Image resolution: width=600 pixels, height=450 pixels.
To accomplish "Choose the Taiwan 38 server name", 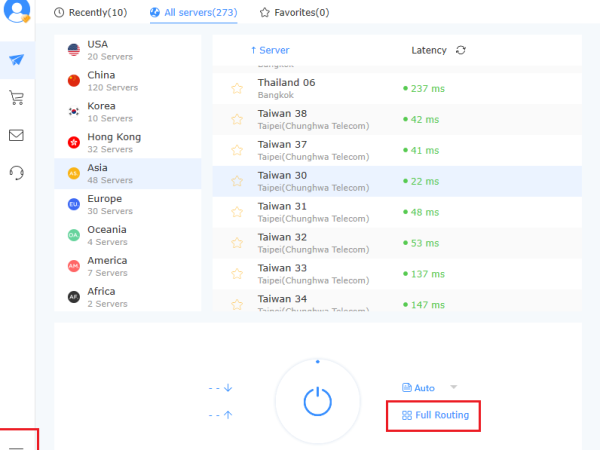I will pos(282,114).
